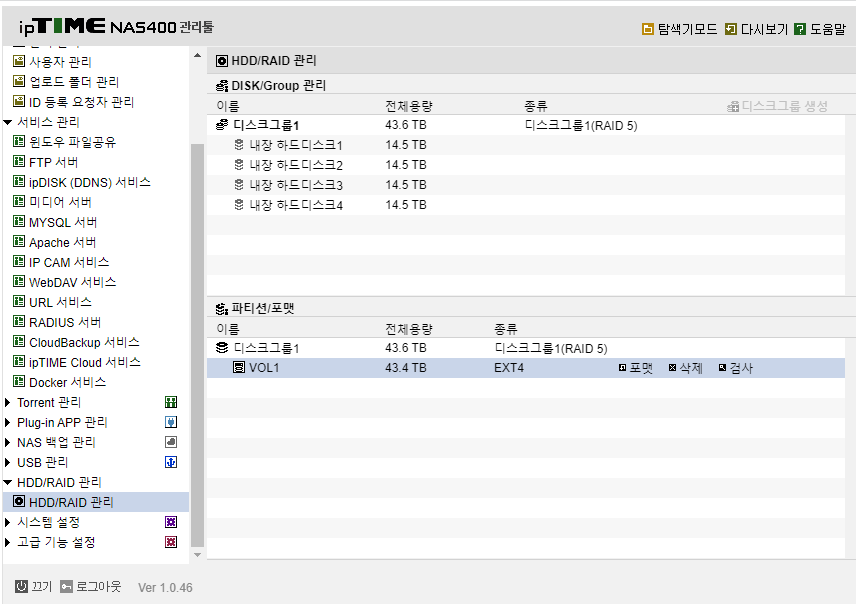Screen dimensions: 856x604
Task: Click the 검사 button for VOL1
Action: tap(735, 368)
